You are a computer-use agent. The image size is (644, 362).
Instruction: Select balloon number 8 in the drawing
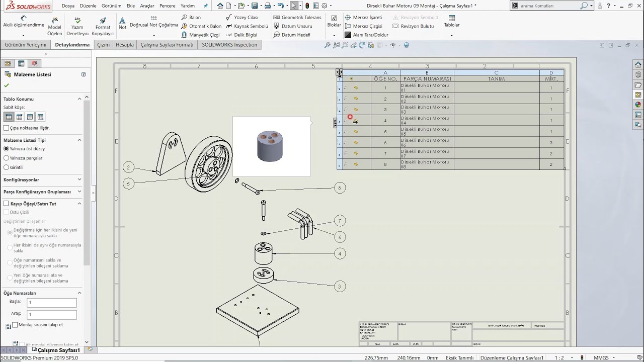pos(340,188)
